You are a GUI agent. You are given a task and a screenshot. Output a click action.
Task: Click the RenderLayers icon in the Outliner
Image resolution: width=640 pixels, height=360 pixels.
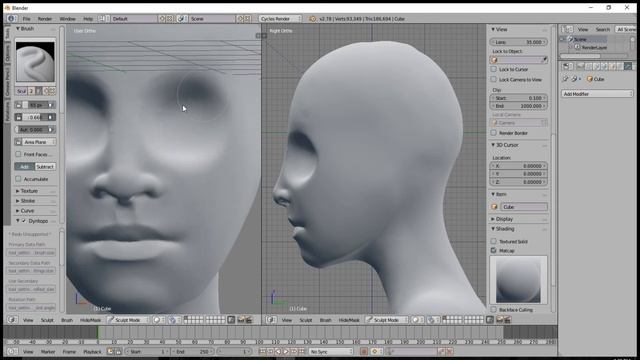[578, 47]
